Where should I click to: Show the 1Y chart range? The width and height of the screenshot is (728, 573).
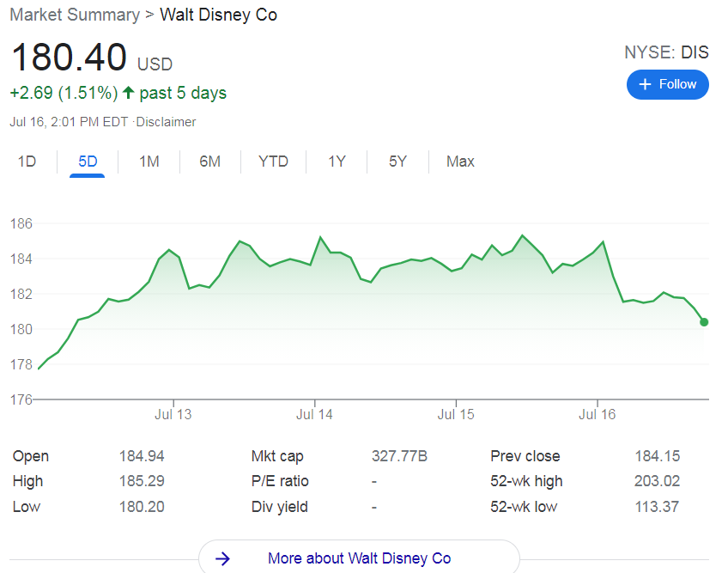(337, 162)
